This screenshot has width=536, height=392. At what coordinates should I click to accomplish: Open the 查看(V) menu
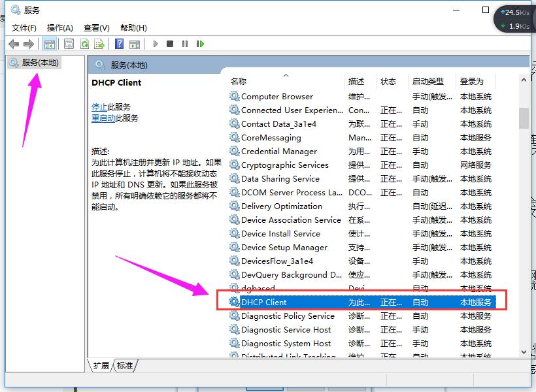pos(95,28)
